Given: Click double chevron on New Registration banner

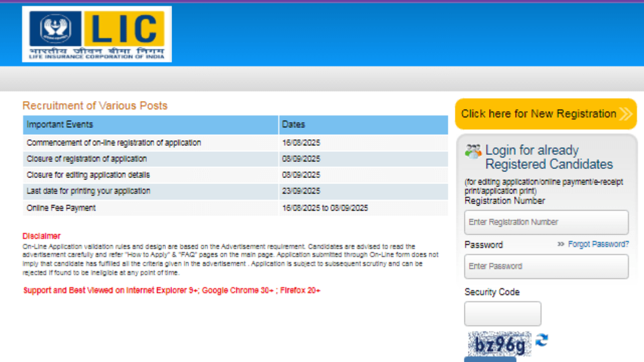Looking at the screenshot, I should pyautogui.click(x=625, y=114).
